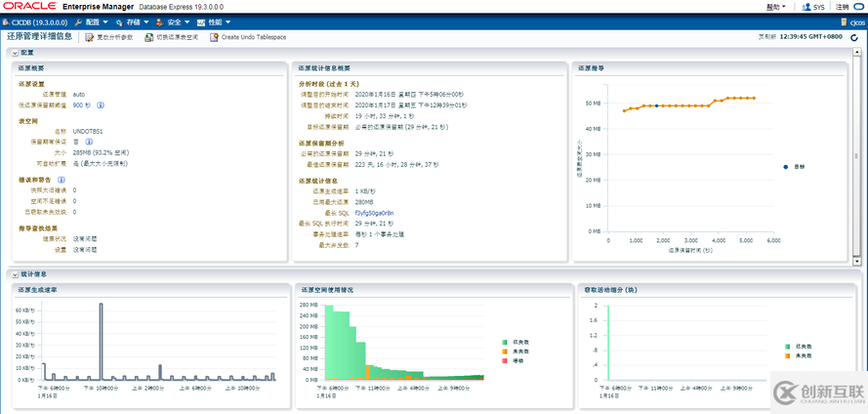Click the 280MB 已用最大还原 value

click(363, 202)
